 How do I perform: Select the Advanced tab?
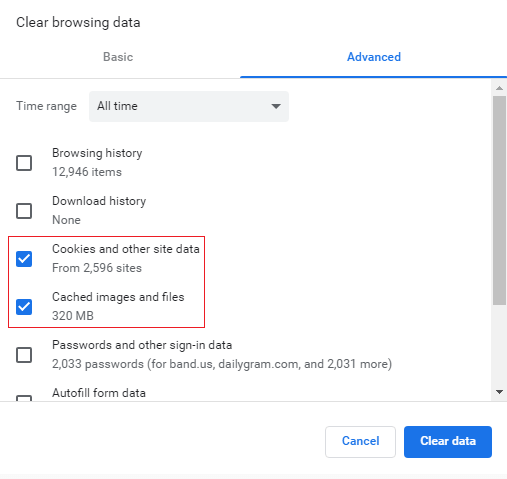tap(374, 57)
